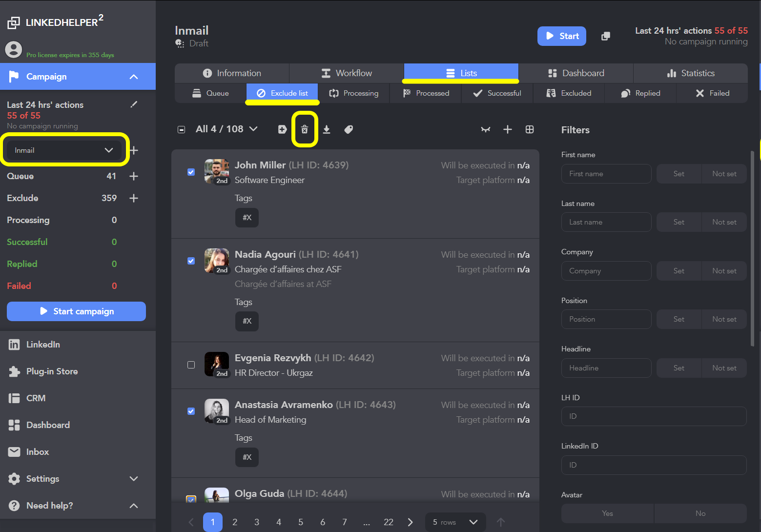Click the grid layout icon above the list
This screenshot has height=532, width=761.
coord(530,129)
